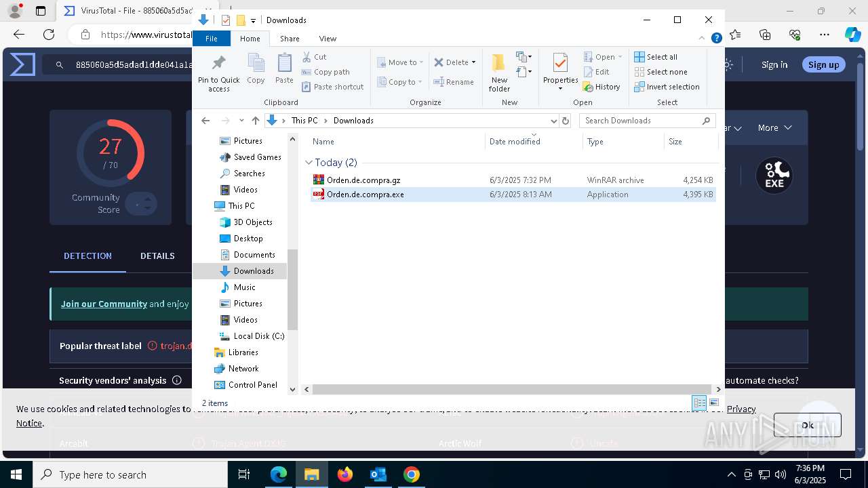Viewport: 868px width, 488px height.
Task: Show file History
Action: (601, 87)
